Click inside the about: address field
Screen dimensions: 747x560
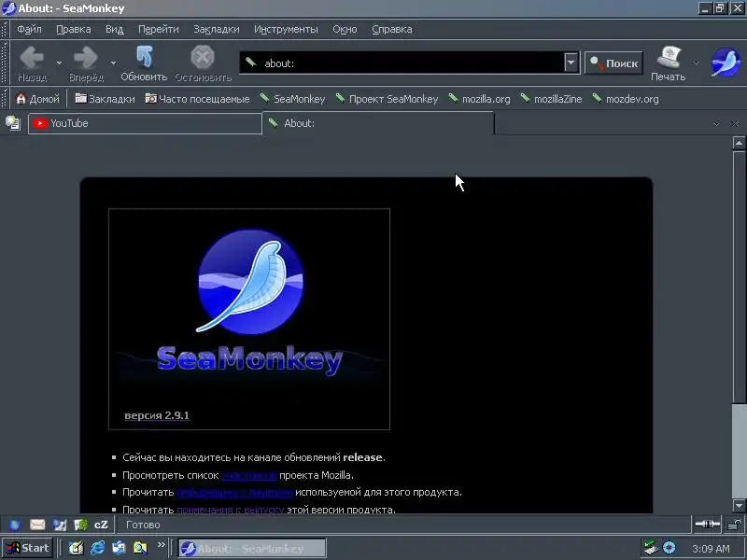[410, 63]
